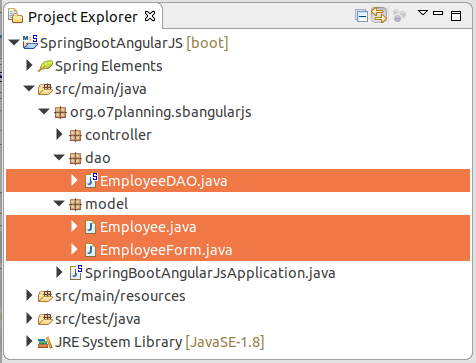This screenshot has height=363, width=476.
Task: Open the View Menu triangle dropdown
Action: (423, 13)
